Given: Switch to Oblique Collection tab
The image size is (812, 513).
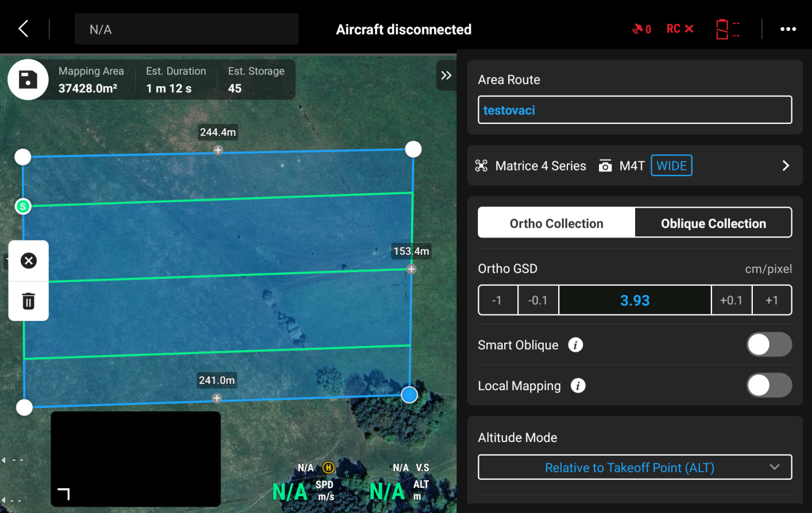Looking at the screenshot, I should (x=713, y=223).
